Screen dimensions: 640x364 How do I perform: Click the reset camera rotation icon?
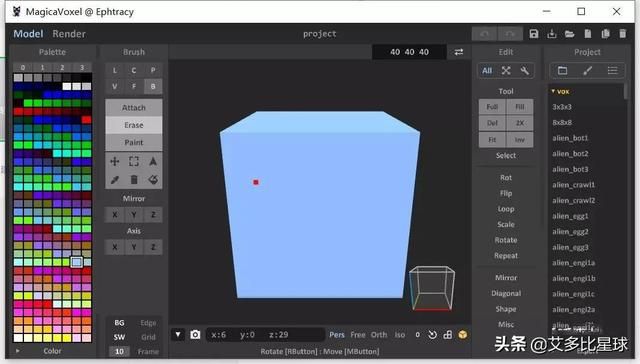point(432,335)
